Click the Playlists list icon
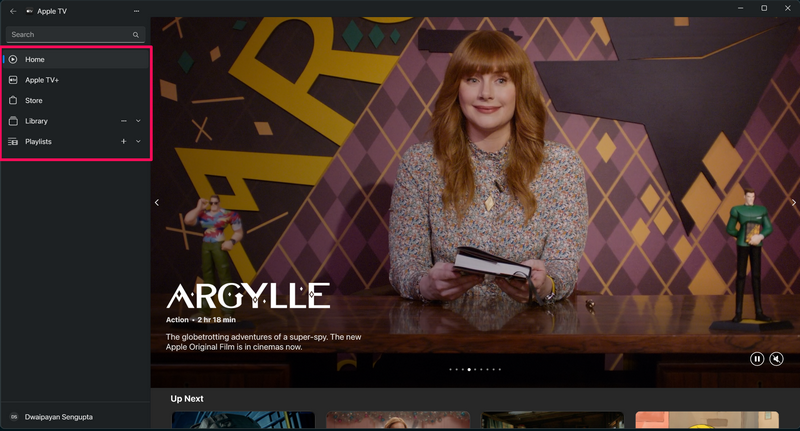Viewport: 800px width, 431px height. click(13, 141)
